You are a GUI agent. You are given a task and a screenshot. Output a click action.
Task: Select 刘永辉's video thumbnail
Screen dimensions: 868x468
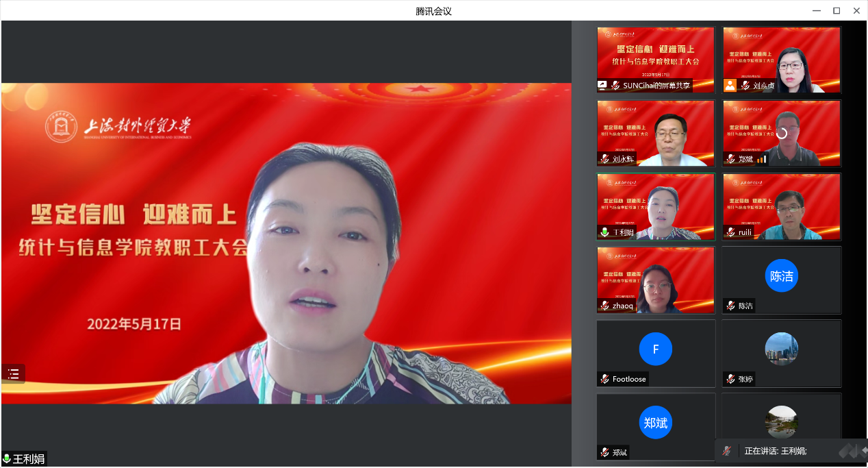655,133
